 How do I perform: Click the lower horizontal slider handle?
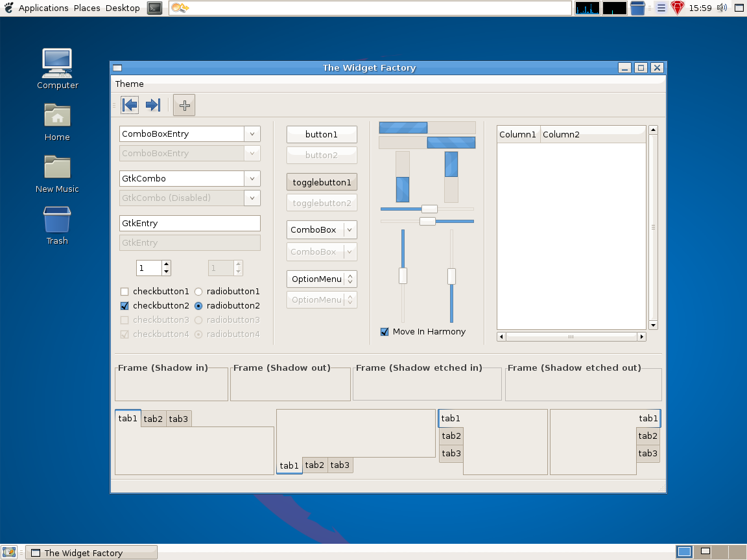(x=427, y=221)
